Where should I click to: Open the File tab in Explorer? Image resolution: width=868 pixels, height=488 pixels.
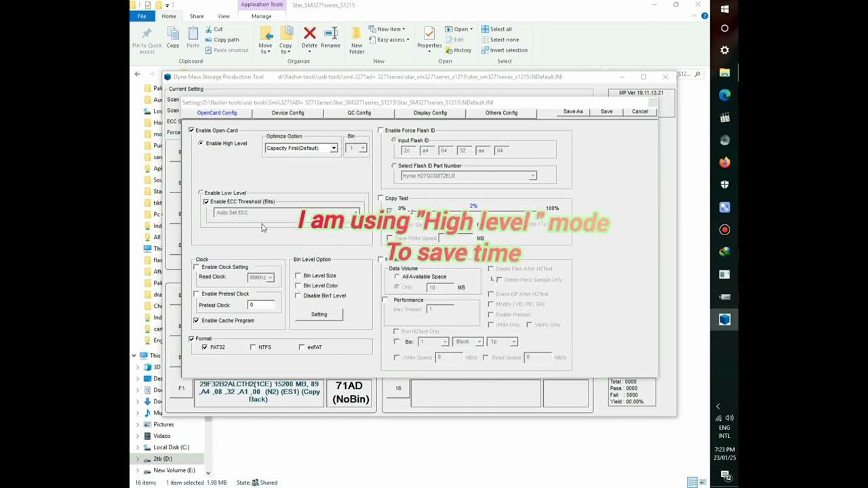click(142, 16)
